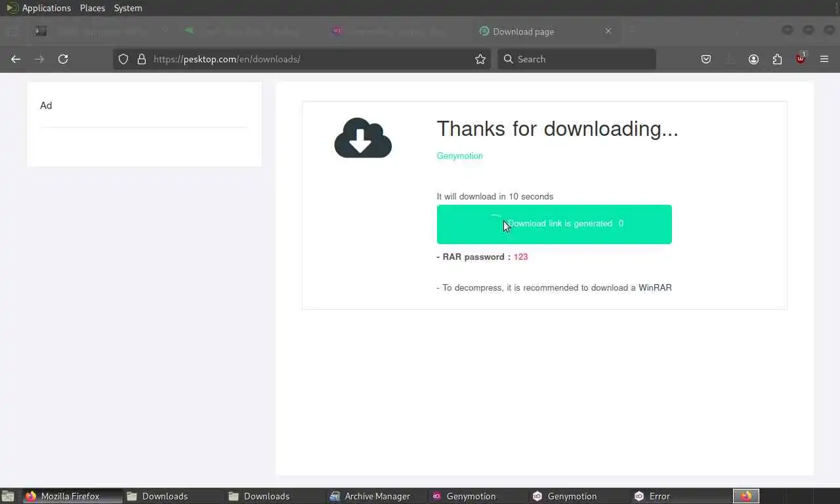Open the Places menu

[x=93, y=8]
